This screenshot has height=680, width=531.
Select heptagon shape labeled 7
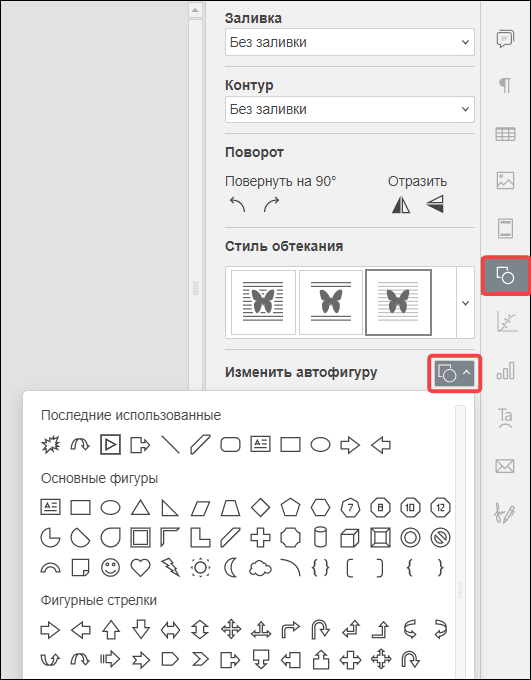(x=351, y=507)
